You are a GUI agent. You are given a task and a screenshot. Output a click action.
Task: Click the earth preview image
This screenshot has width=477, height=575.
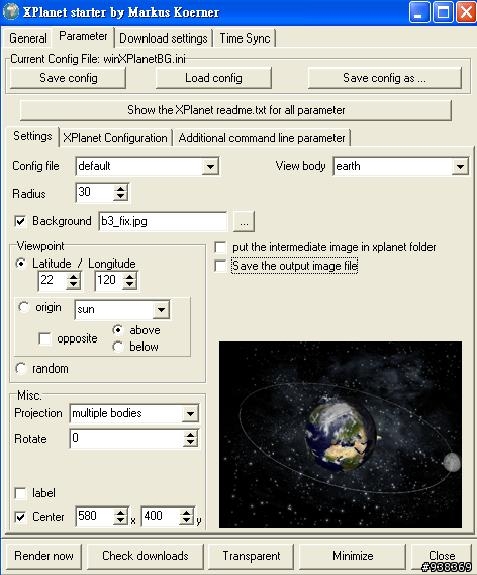click(340, 434)
